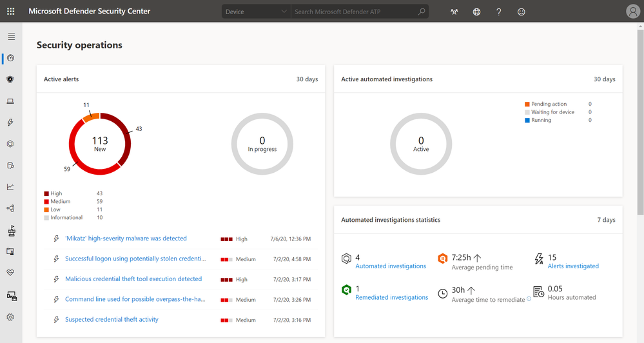Image resolution: width=644 pixels, height=343 pixels.
Task: Open Command line used for possible overpass-the-hash alert
Action: 135,299
